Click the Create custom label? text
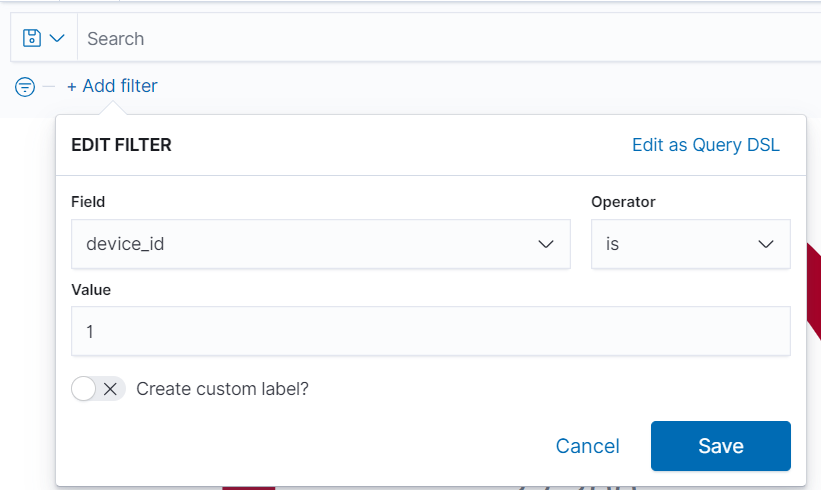Screen dimensions: 821x490 click(222, 389)
